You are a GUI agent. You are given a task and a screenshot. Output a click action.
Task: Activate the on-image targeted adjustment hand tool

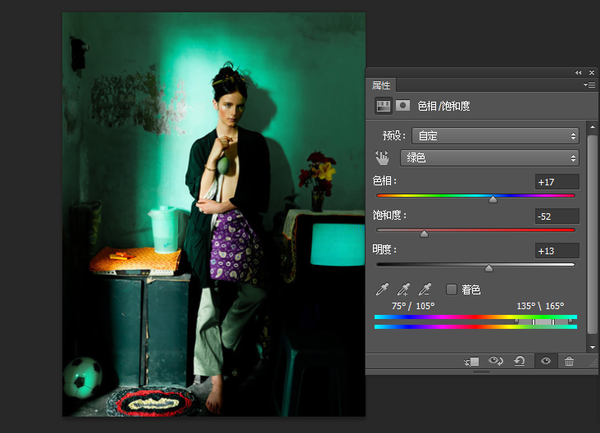pos(382,158)
